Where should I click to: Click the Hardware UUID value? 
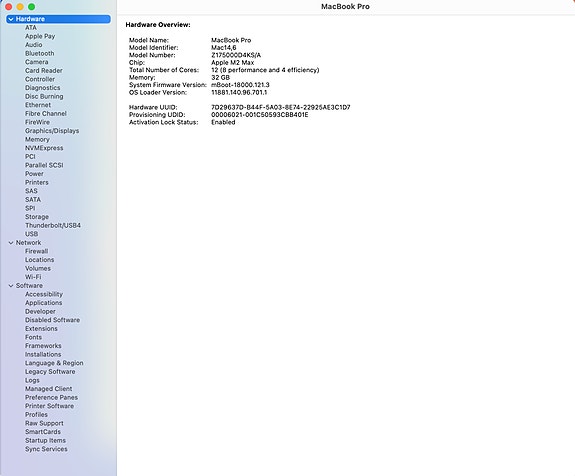281,107
